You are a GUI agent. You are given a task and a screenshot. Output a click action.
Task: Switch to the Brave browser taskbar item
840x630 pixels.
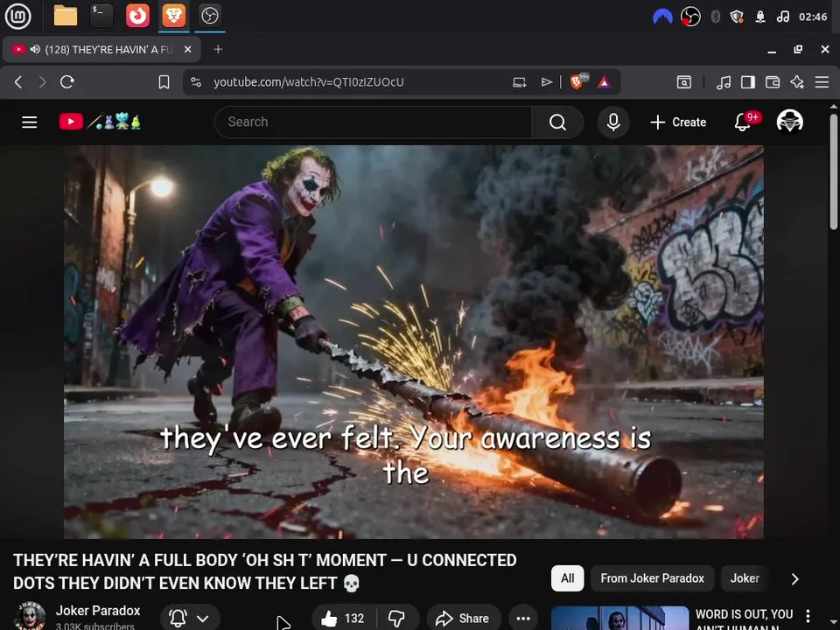[174, 16]
